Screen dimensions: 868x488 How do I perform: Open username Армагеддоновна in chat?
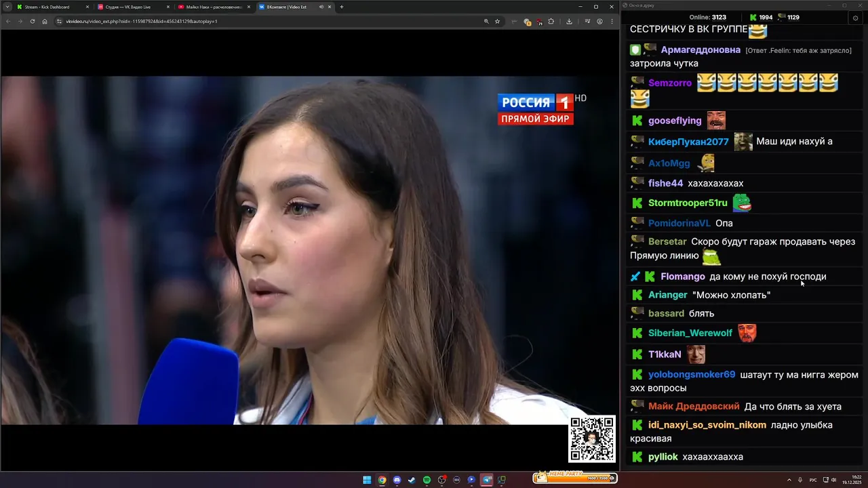pyautogui.click(x=701, y=50)
